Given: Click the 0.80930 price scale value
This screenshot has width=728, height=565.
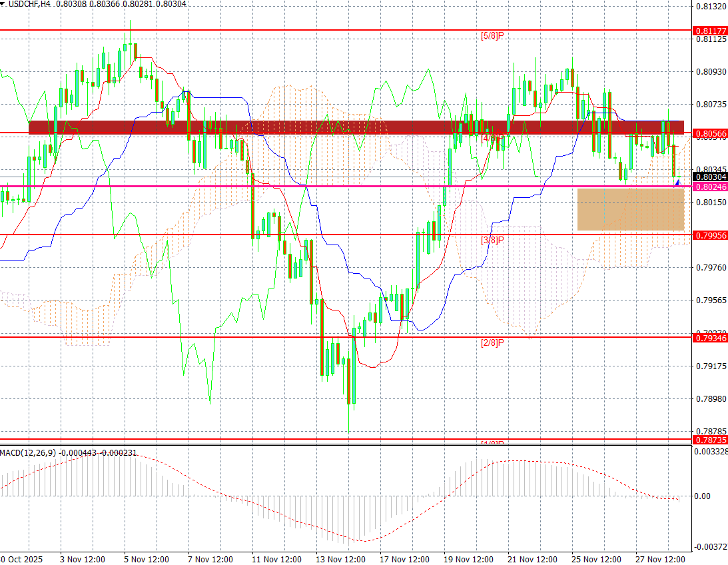Looking at the screenshot, I should (711, 71).
